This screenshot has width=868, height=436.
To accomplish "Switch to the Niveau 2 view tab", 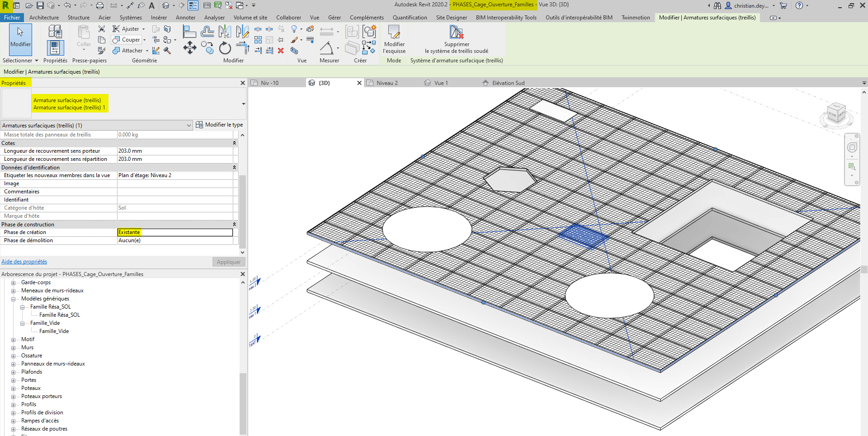I will pyautogui.click(x=387, y=83).
